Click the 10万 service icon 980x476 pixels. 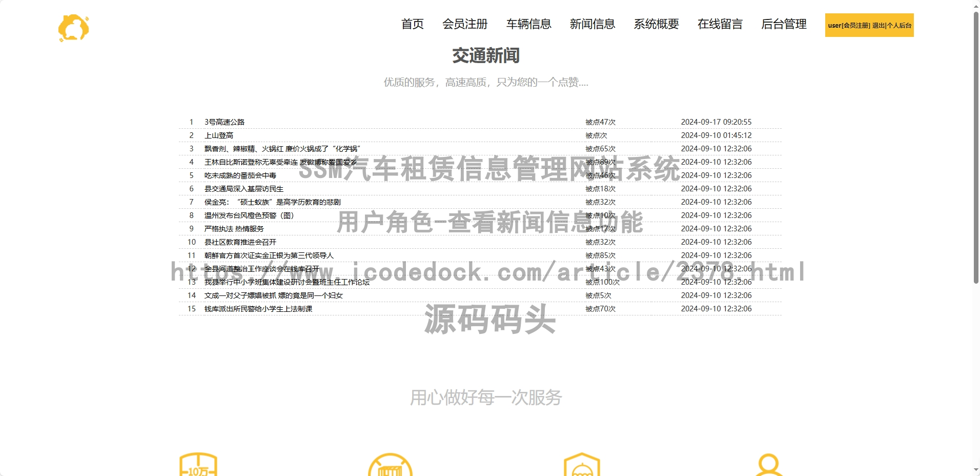(198, 465)
